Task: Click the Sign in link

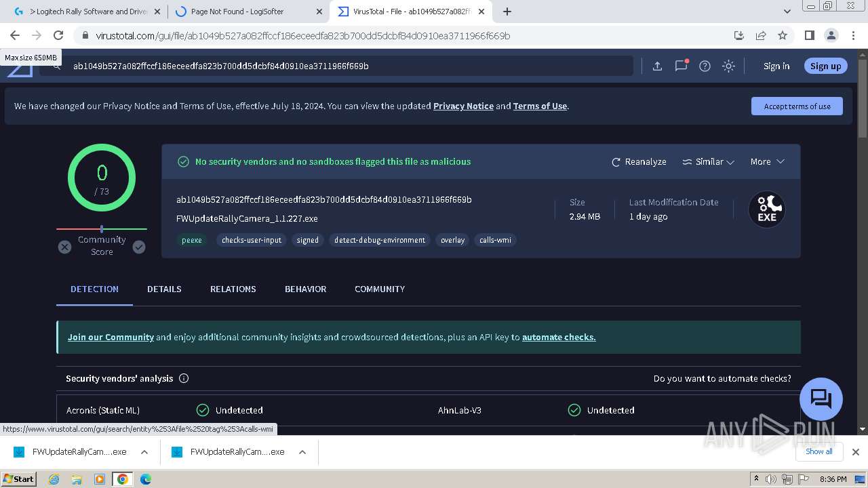Action: pyautogui.click(x=776, y=66)
